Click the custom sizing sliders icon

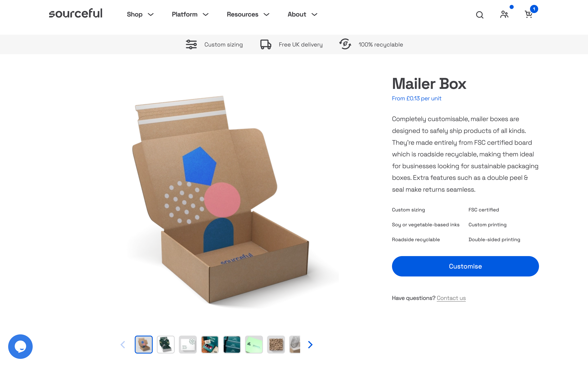pyautogui.click(x=191, y=44)
